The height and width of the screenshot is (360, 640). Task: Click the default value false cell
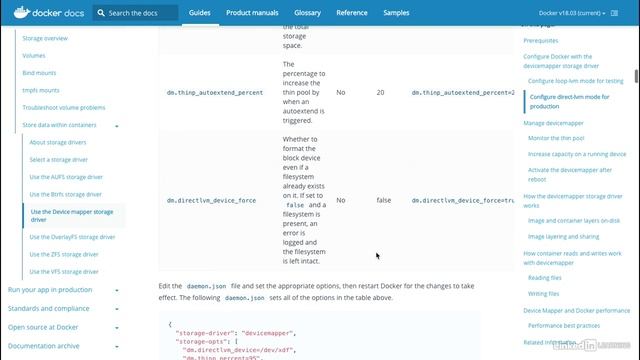(384, 200)
